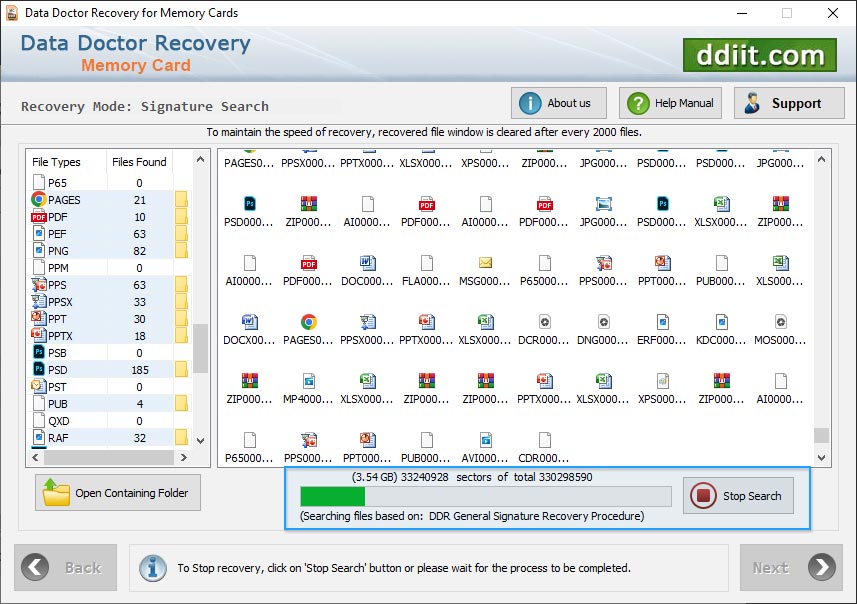This screenshot has width=857, height=604.
Task: Open Containing Folder
Action: click(117, 492)
